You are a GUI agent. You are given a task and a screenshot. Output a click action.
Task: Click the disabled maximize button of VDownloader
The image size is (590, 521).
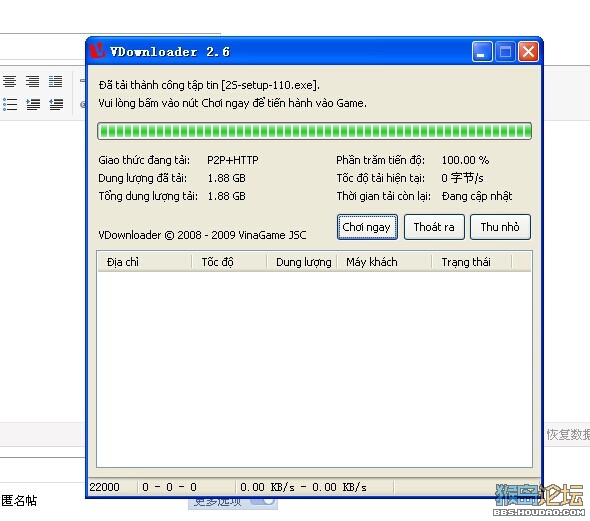(505, 51)
